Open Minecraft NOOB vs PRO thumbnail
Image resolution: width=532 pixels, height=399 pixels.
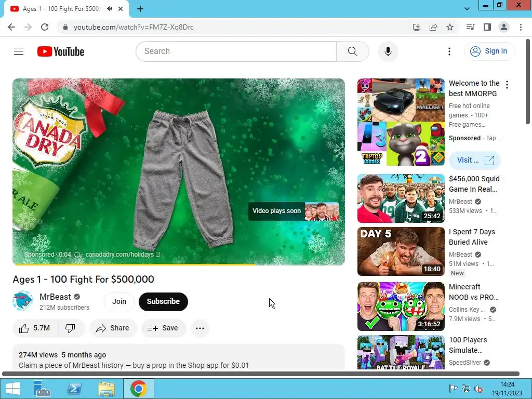[x=401, y=307]
